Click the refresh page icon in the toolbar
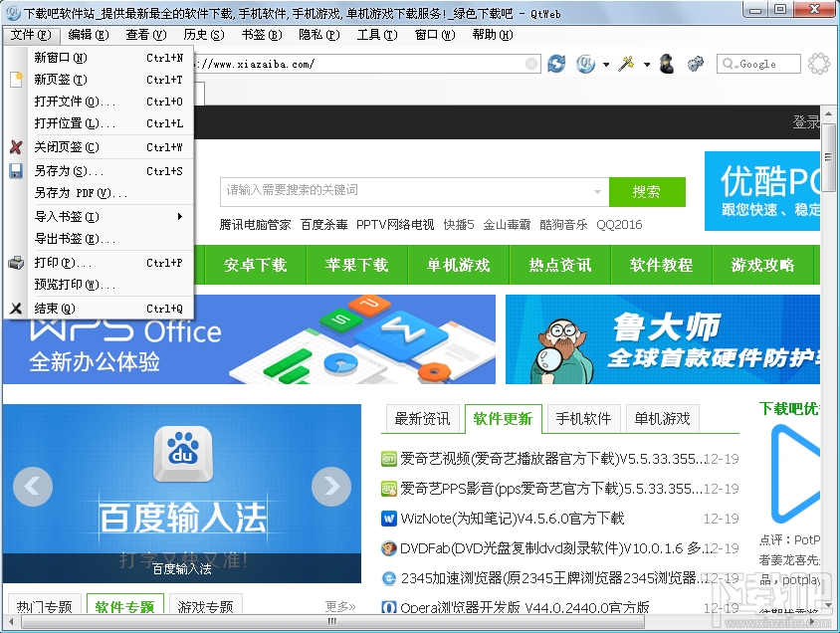 pyautogui.click(x=557, y=63)
